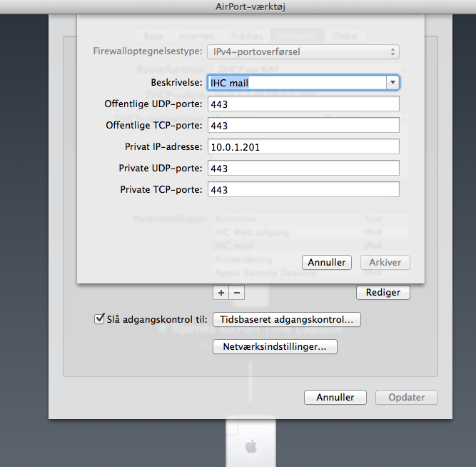Toggle Slå adgangskontrol til checkbox
Image resolution: width=476 pixels, height=467 pixels.
[99, 318]
